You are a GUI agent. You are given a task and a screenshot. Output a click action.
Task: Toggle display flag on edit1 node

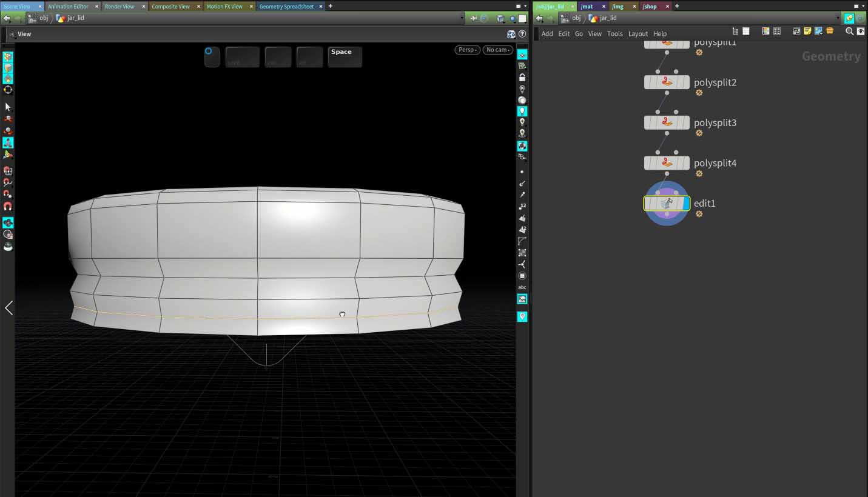pos(686,204)
